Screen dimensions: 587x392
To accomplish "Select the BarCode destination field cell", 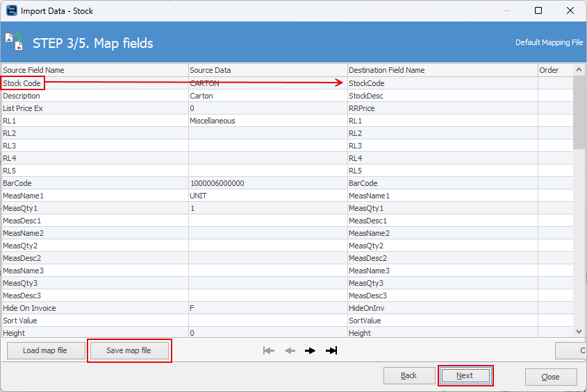I will coord(442,183).
